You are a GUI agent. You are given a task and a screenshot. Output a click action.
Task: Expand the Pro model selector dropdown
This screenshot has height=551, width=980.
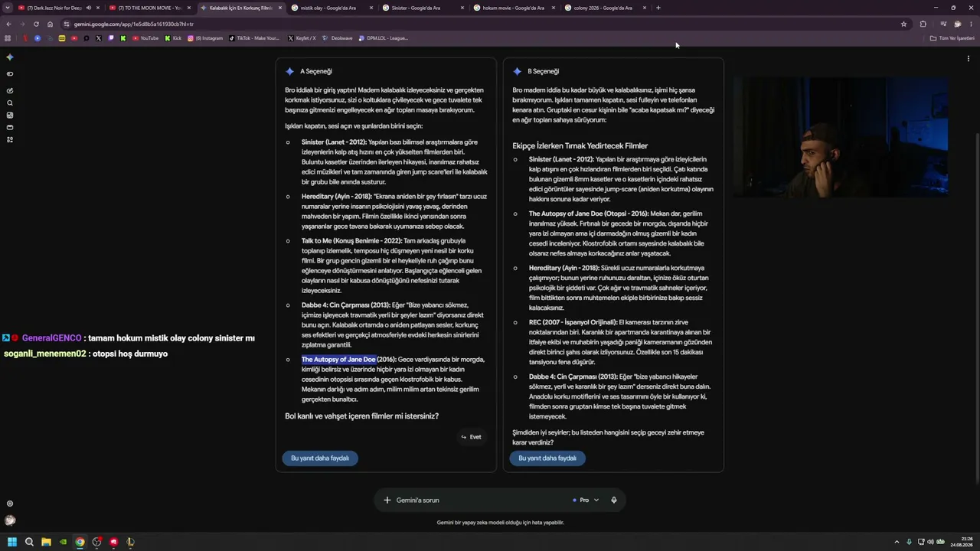tap(586, 500)
